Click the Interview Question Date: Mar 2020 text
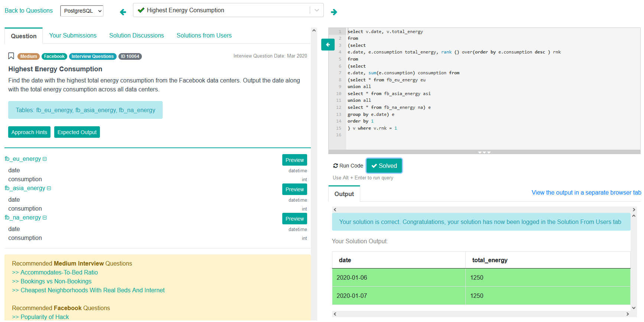This screenshot has height=322, width=644. pos(270,56)
